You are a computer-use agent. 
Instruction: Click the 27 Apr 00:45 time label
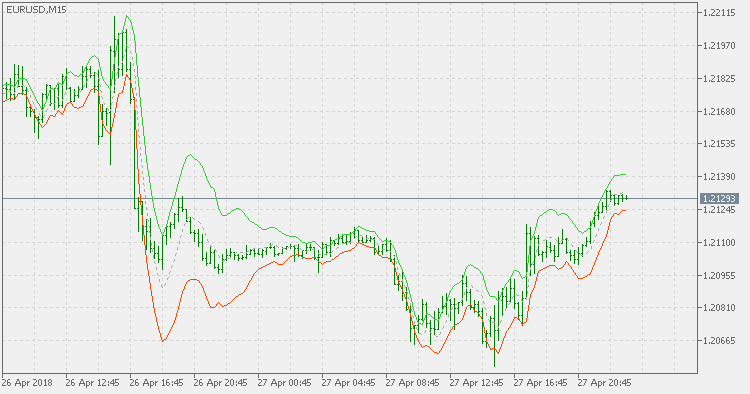pyautogui.click(x=285, y=383)
